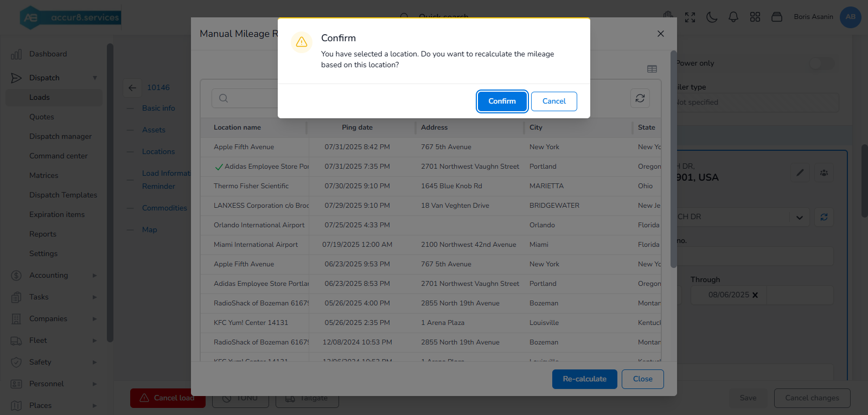Cancel the confirmation dialog

point(554,101)
